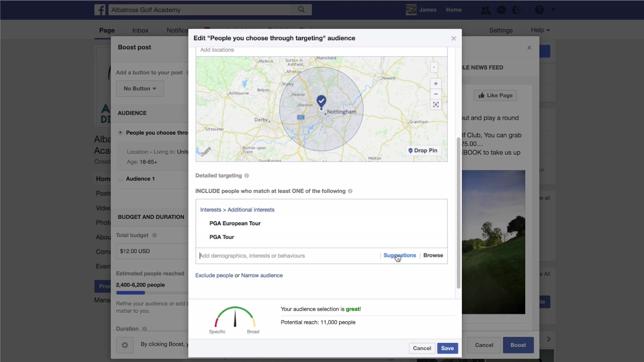Open friend requests icon in the top bar
The width and height of the screenshot is (644, 362).
(486, 10)
